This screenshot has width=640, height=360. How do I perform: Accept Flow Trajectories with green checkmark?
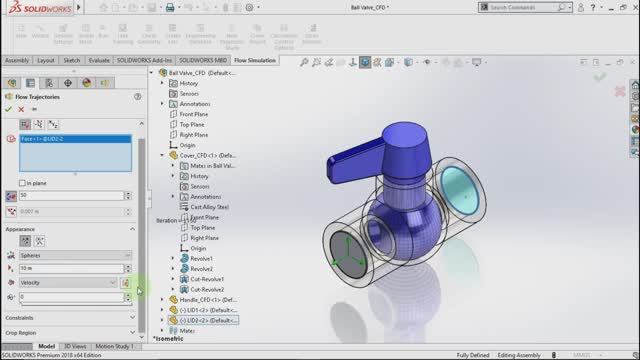point(8,109)
